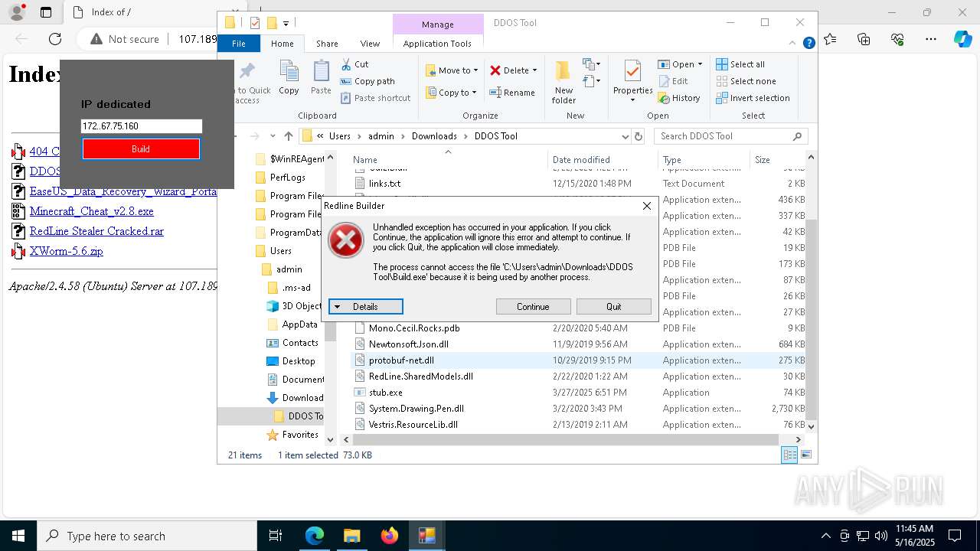The image size is (980, 551).
Task: Select the links.txt file
Action: click(384, 184)
